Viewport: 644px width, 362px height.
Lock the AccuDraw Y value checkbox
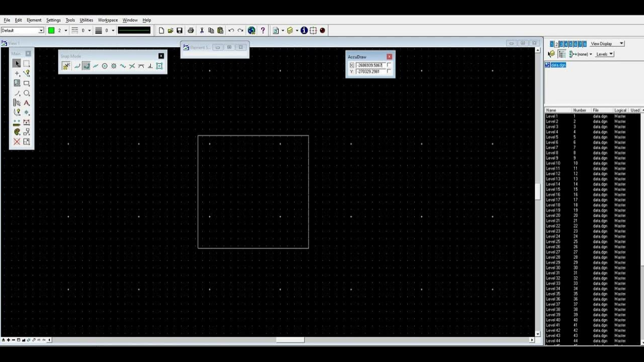point(389,71)
